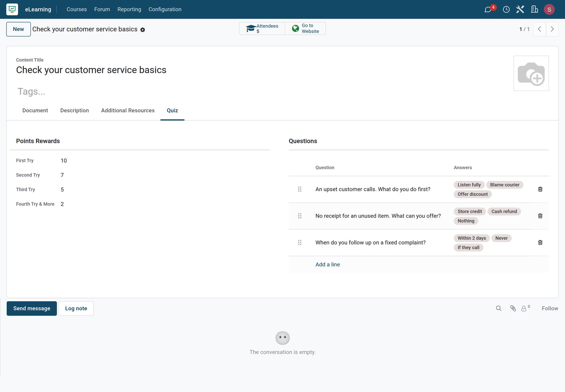Open question 'No receipt for an unused item'

378,216
